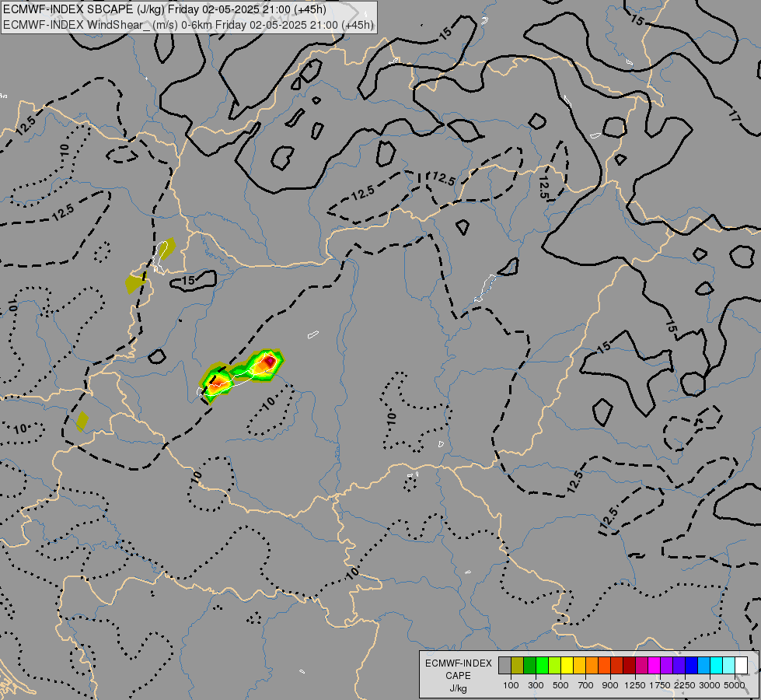Select the dark red legend swatch
The width and height of the screenshot is (761, 700).
pyautogui.click(x=630, y=666)
